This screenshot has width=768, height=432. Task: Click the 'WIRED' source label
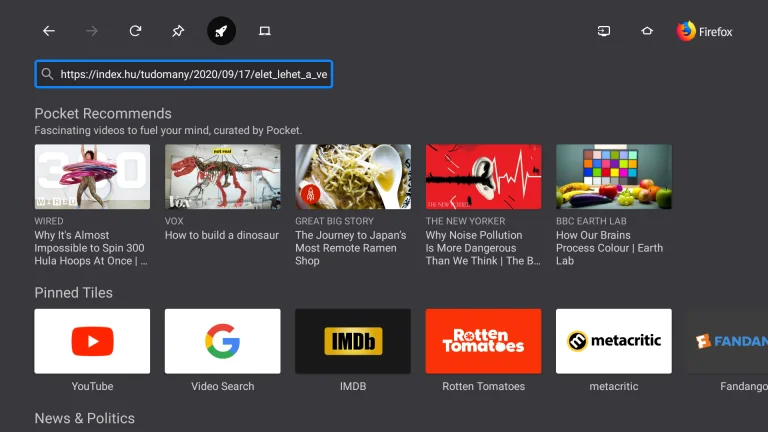coord(48,221)
